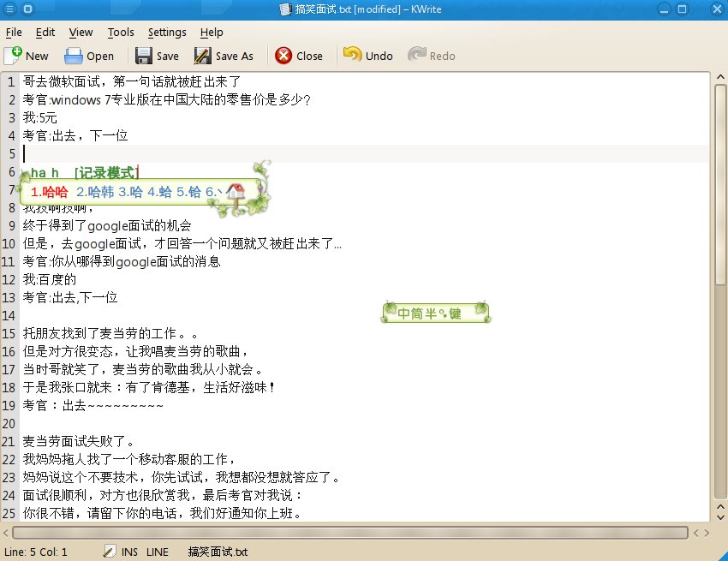Click the line beginning "于是我张口就来"
Viewport: 728px width, 561px height.
tap(148, 387)
